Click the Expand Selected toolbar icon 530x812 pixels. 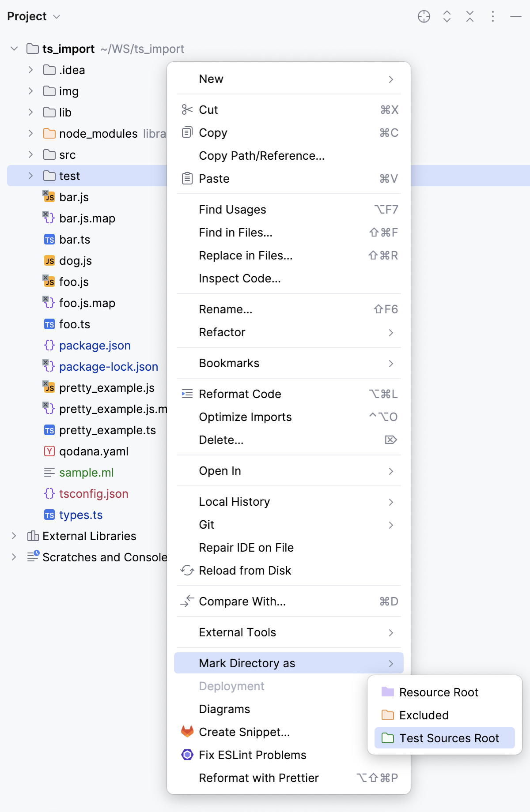coord(447,17)
